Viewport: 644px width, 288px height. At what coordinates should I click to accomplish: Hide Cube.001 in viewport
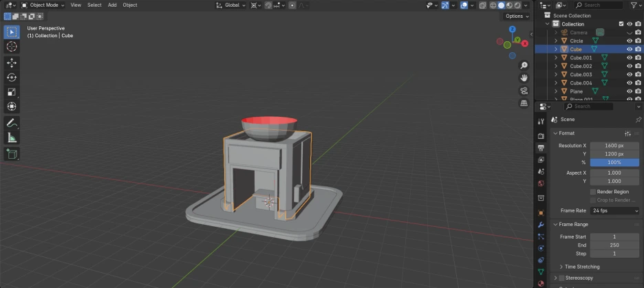click(x=630, y=58)
